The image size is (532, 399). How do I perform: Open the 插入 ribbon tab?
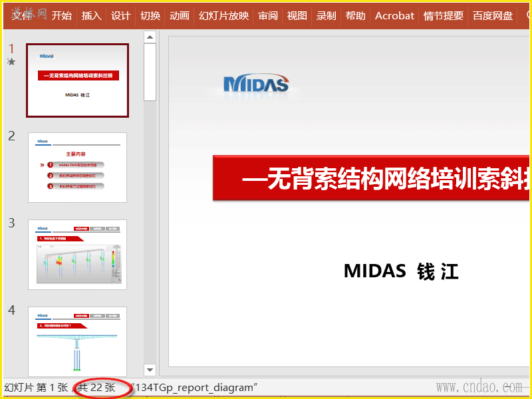tap(91, 15)
